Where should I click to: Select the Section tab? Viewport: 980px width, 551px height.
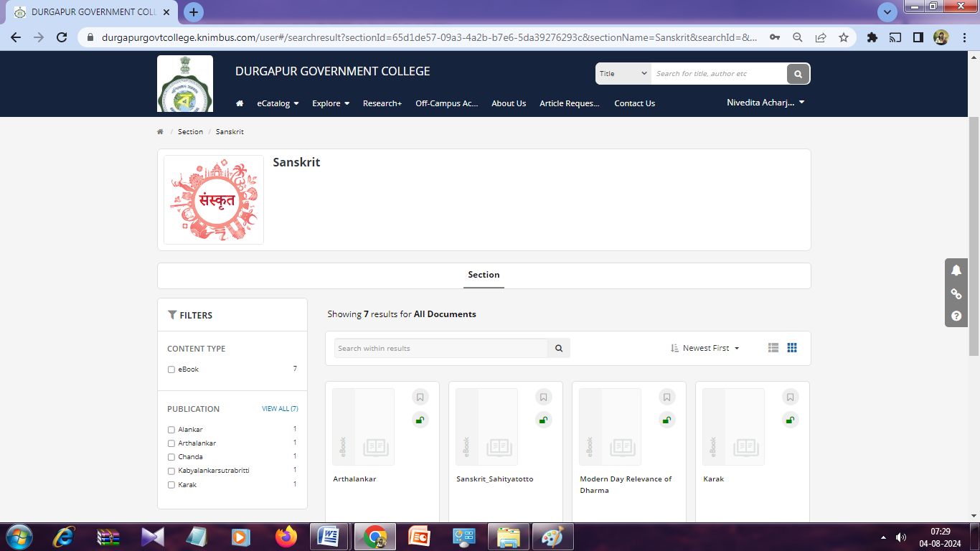coord(484,275)
